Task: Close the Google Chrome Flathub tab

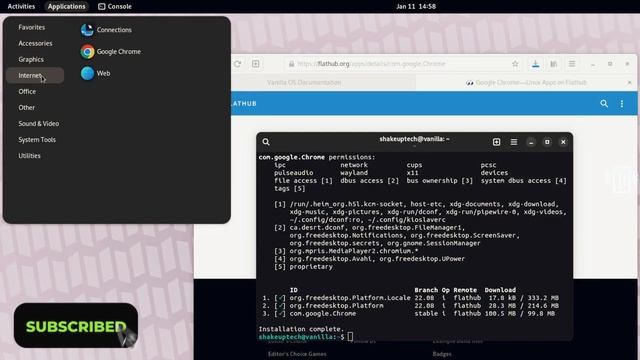Action: pyautogui.click(x=629, y=82)
